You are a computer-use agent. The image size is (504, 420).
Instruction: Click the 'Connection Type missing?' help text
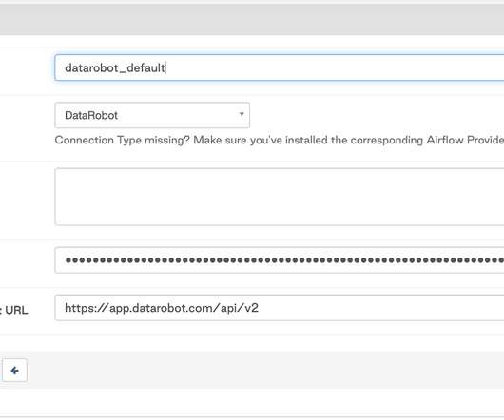pyautogui.click(x=122, y=140)
